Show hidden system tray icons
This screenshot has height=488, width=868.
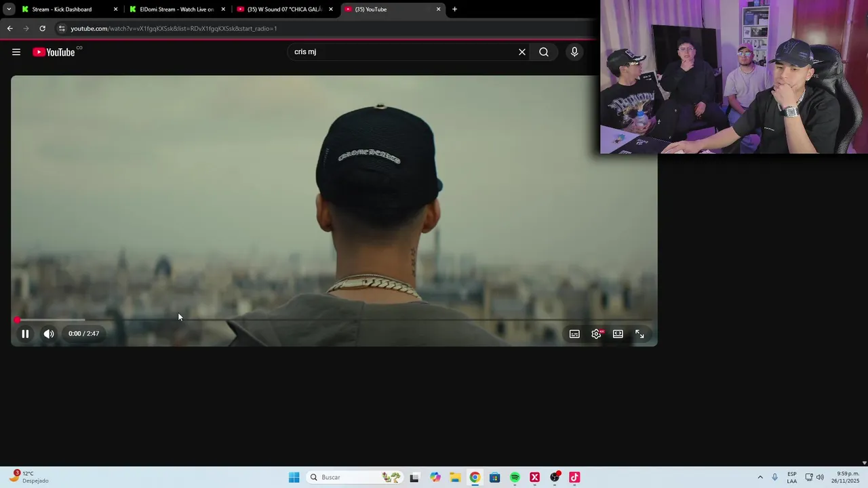point(760,477)
